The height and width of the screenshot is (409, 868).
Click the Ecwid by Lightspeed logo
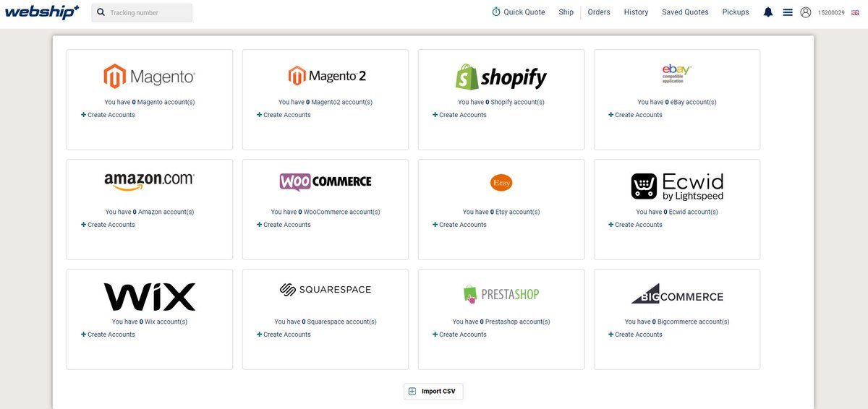pos(677,186)
